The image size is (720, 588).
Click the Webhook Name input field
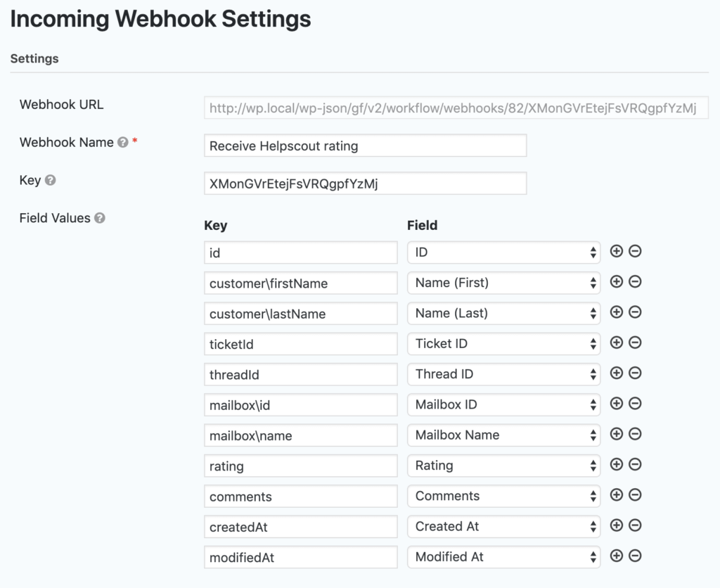(365, 146)
